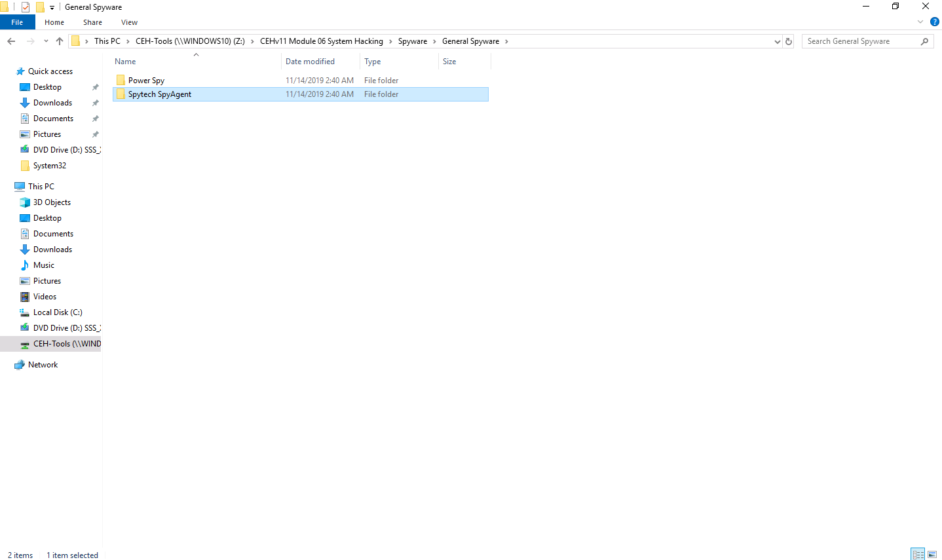Screen dimensions: 942x560
Task: Sort by Date modified column header
Action: pos(320,62)
